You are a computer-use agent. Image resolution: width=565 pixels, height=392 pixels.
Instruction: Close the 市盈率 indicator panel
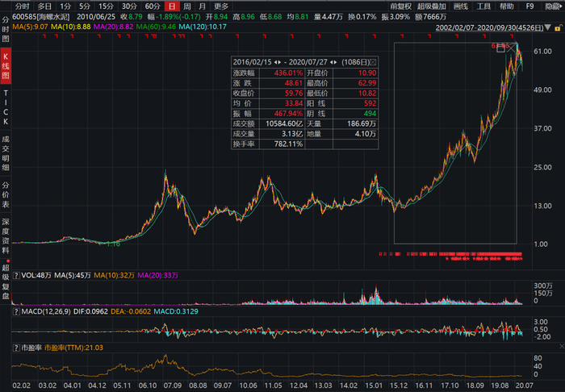point(562,346)
